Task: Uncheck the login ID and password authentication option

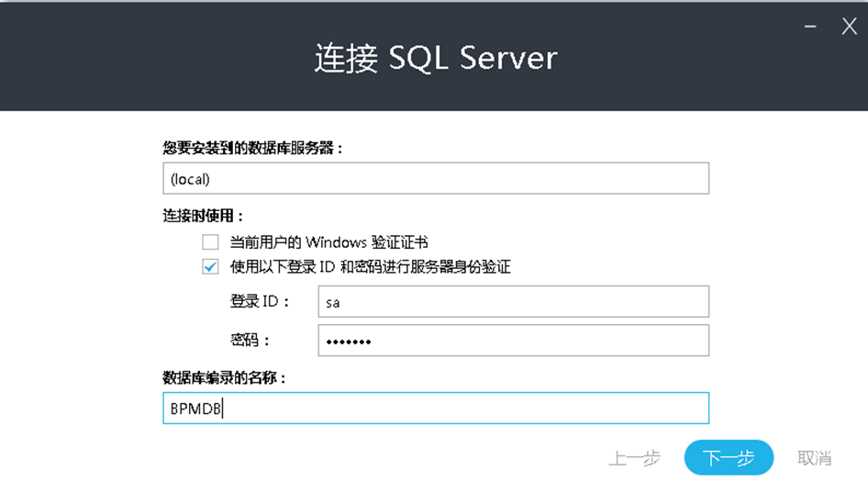Action: coord(210,267)
